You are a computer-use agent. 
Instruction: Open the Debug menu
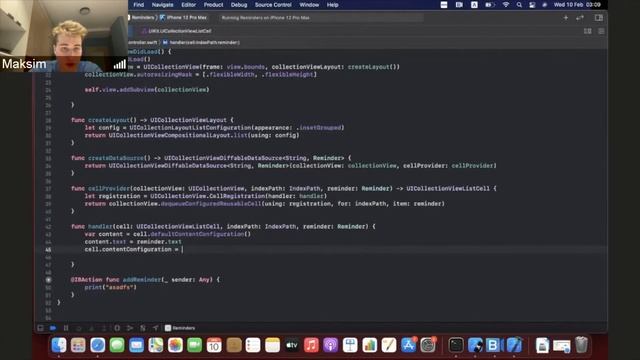239,5
